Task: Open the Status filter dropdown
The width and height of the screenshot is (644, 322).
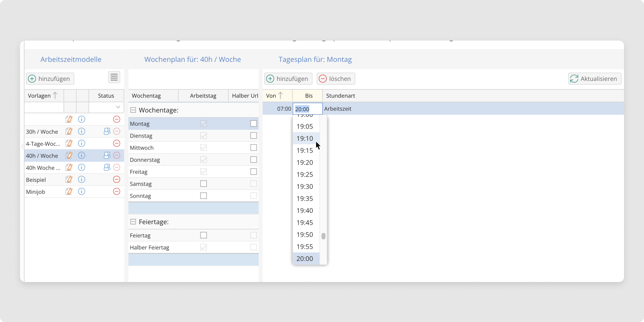Action: coord(118,107)
